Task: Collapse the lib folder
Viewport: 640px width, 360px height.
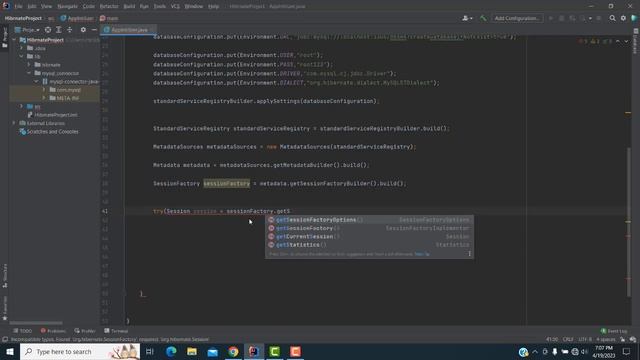Action: 22,56
